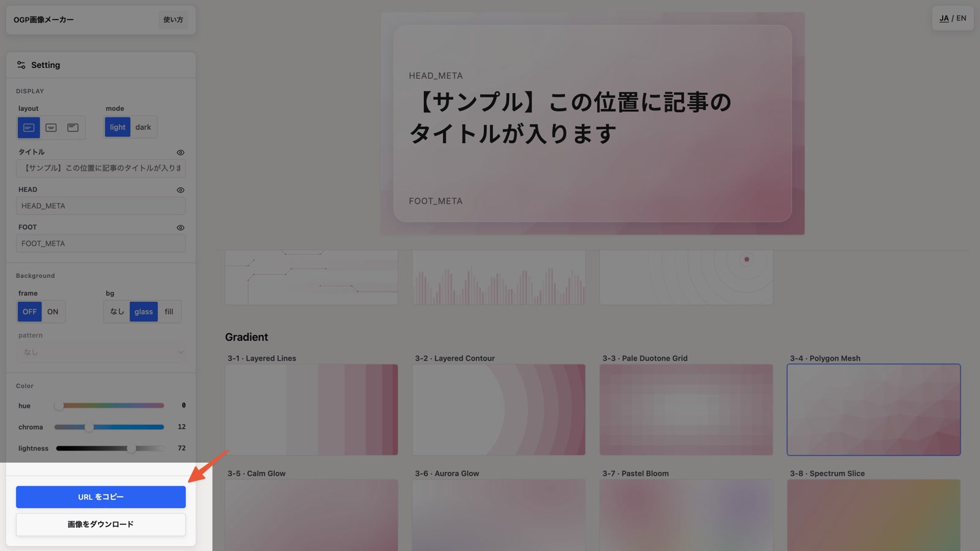Click the Gradient section heading
The height and width of the screenshot is (551, 980).
[x=246, y=337]
